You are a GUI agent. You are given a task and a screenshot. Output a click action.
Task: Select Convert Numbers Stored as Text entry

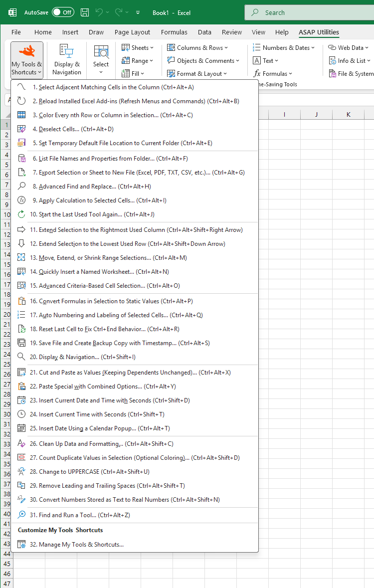(134, 500)
